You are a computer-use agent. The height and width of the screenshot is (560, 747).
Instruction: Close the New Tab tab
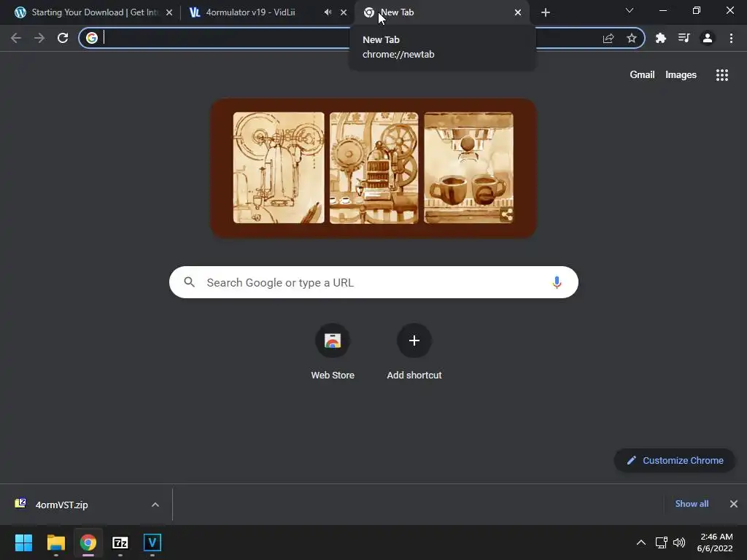518,12
